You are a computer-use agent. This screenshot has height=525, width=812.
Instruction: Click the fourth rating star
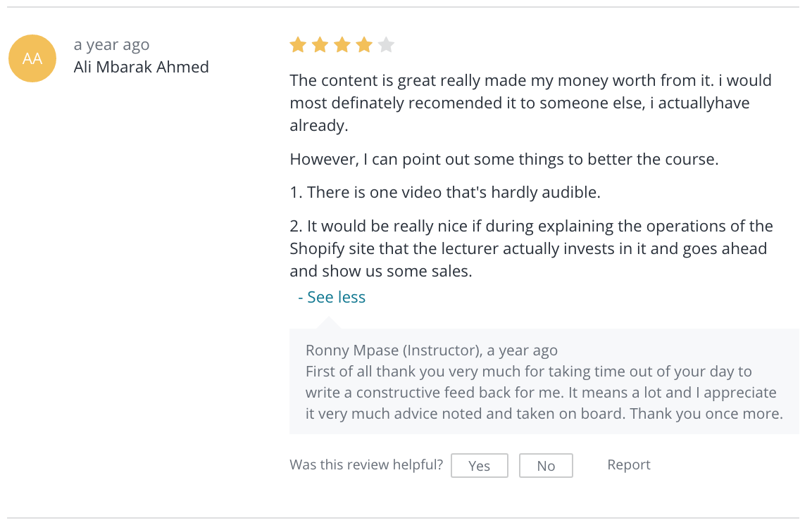coord(365,45)
